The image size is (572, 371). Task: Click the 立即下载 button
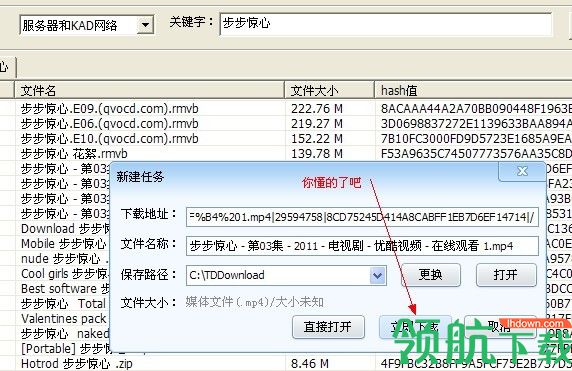415,327
